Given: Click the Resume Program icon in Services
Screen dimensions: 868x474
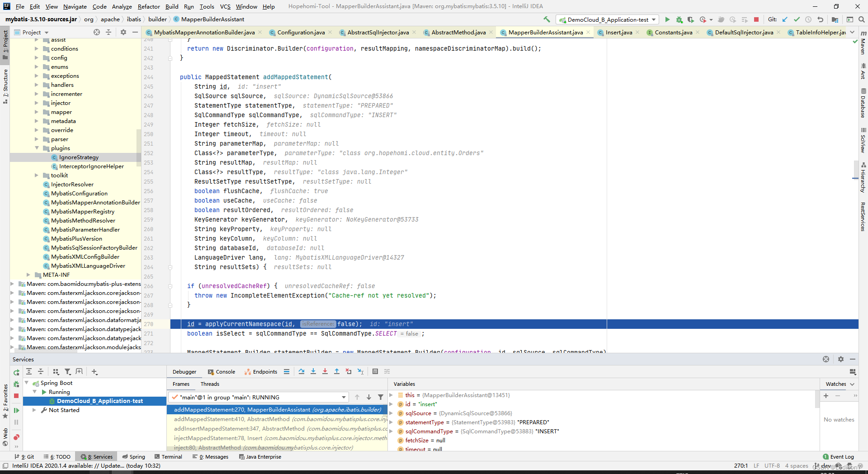Looking at the screenshot, I should [16, 410].
